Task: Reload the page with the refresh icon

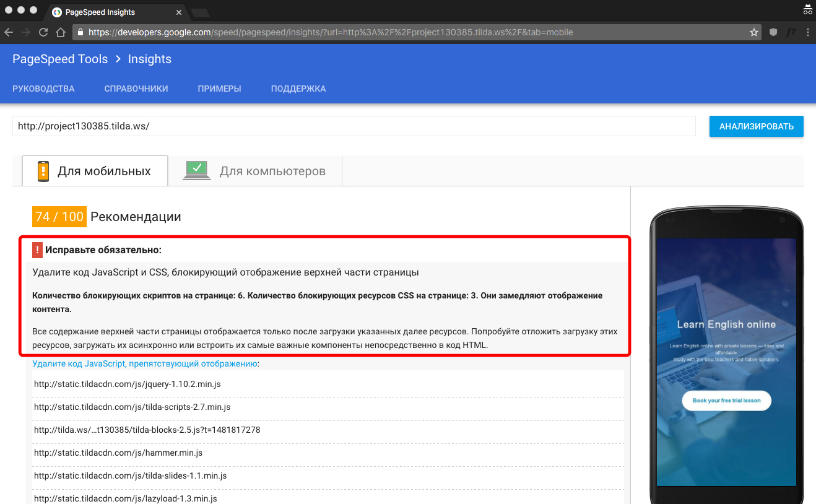Action: [x=43, y=32]
